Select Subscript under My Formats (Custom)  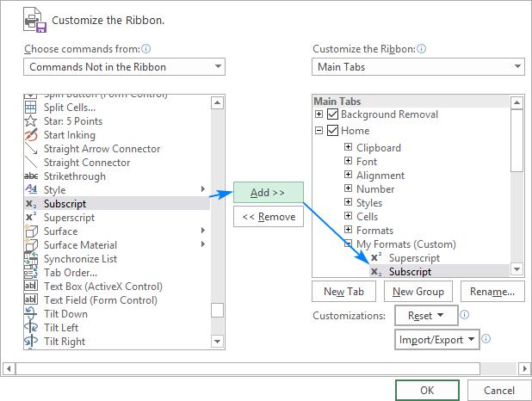click(x=410, y=272)
